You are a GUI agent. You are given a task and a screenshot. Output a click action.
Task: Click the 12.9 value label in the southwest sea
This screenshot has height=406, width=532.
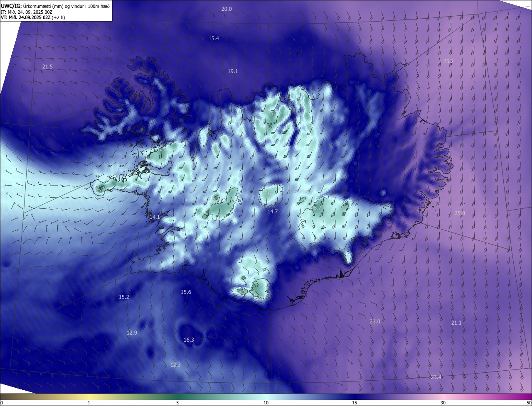point(132,333)
